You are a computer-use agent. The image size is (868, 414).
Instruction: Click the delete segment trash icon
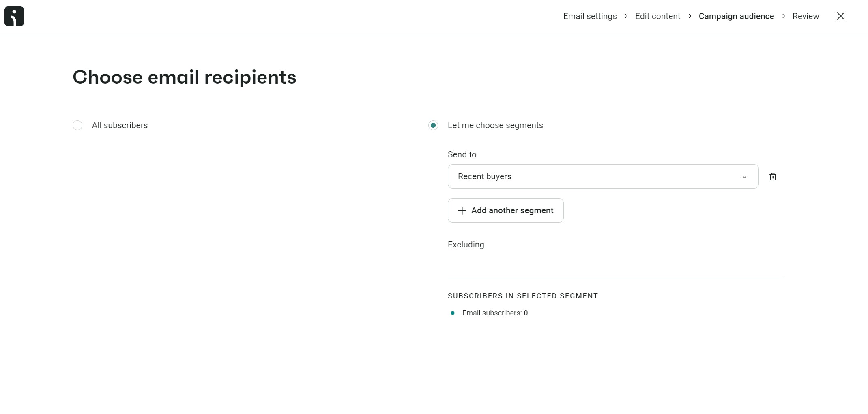773,176
